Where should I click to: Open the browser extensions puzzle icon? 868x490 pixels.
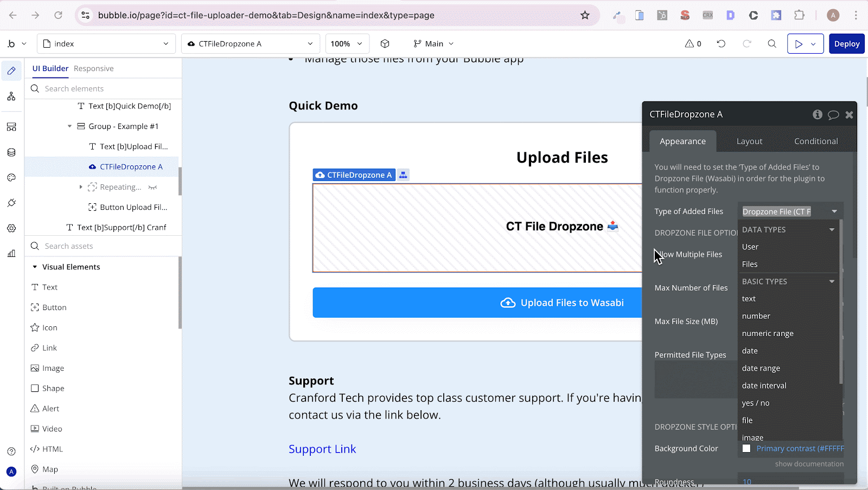point(799,15)
